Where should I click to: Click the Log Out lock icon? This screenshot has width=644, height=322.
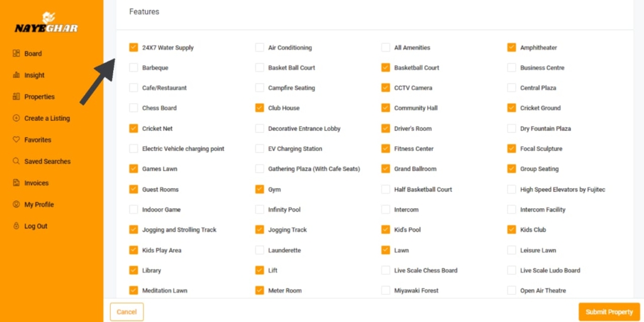click(x=16, y=226)
